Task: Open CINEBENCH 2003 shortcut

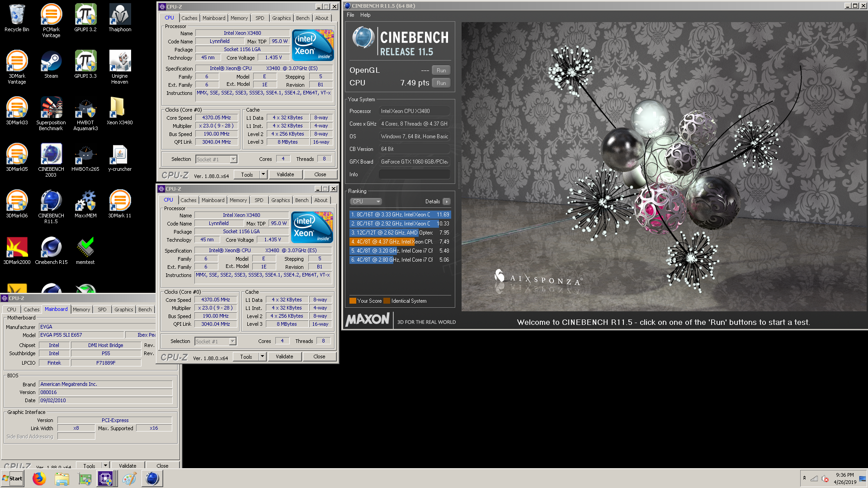Action: [x=51, y=160]
